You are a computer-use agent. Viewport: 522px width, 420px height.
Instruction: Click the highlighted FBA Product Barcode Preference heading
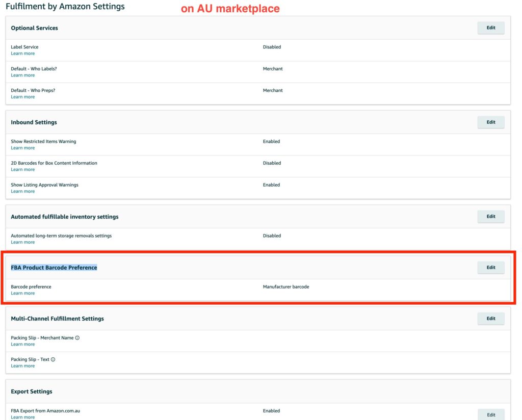(54, 268)
